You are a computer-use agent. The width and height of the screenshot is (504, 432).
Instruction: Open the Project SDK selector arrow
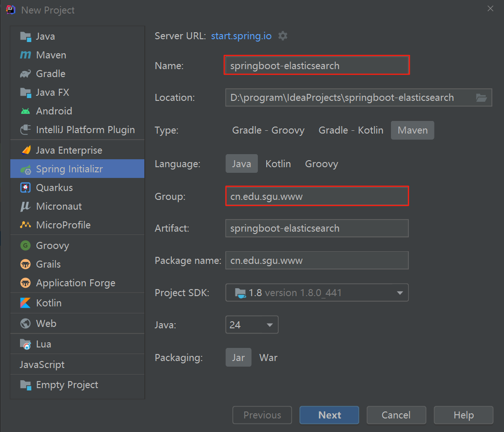point(399,292)
